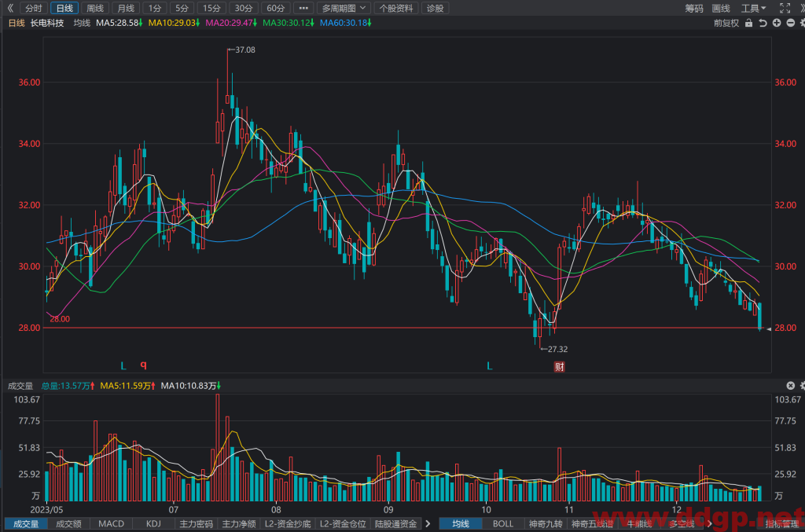Viewport: 805px width, 532px height.
Task: Select 神奇九转 overlay tab
Action: click(x=546, y=524)
